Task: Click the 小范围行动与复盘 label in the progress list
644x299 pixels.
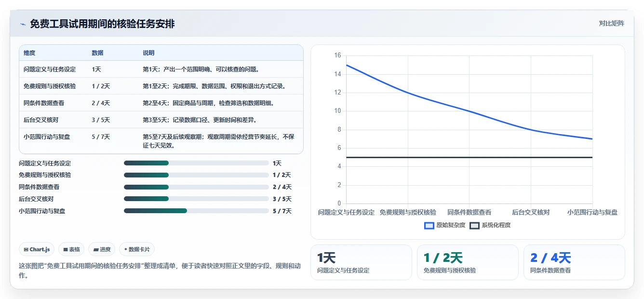Action: [x=42, y=211]
